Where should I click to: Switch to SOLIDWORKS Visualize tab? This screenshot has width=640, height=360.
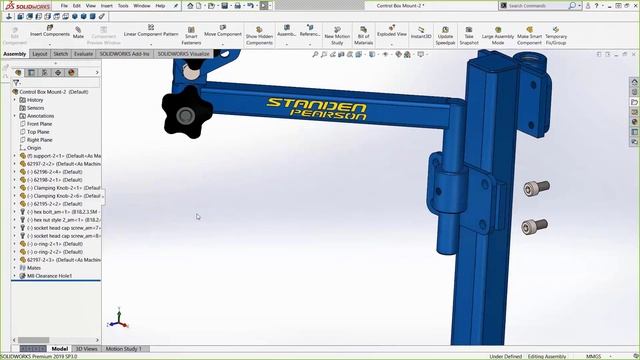[x=183, y=54]
